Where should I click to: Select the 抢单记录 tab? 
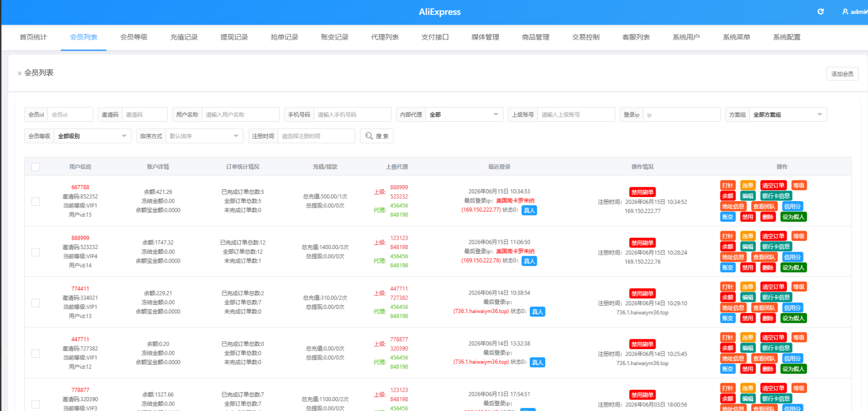285,37
